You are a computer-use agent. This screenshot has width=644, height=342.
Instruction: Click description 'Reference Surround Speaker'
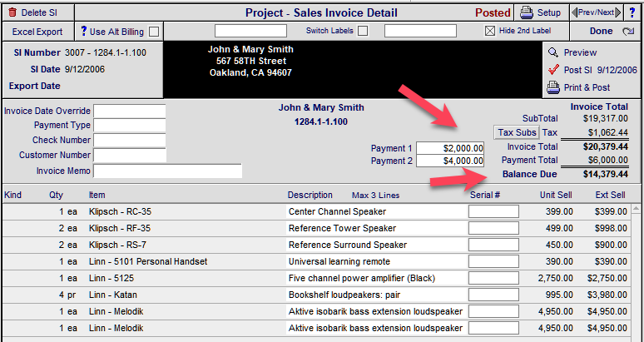pos(348,245)
